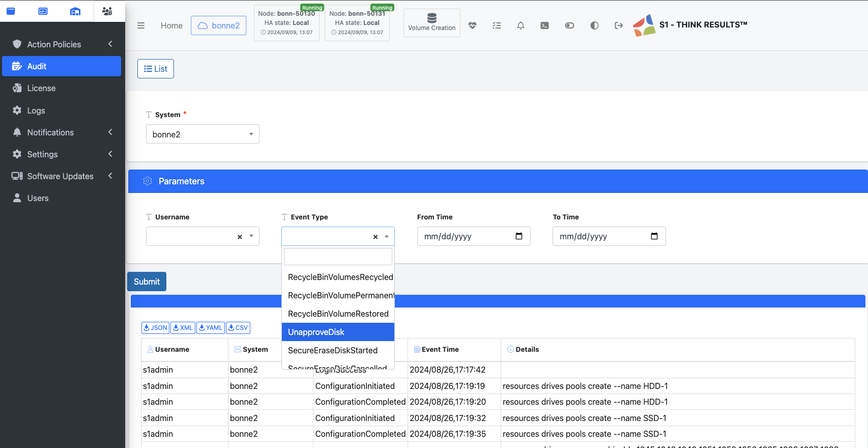Screen dimensions: 868x448
Task: Expand Settings sidebar menu
Action: (x=62, y=154)
